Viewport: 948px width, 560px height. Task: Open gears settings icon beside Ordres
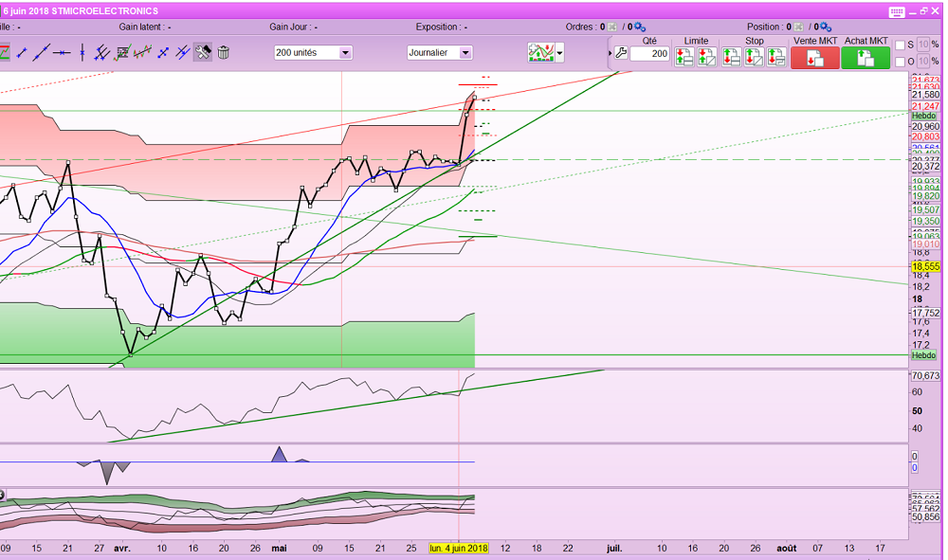tap(640, 27)
